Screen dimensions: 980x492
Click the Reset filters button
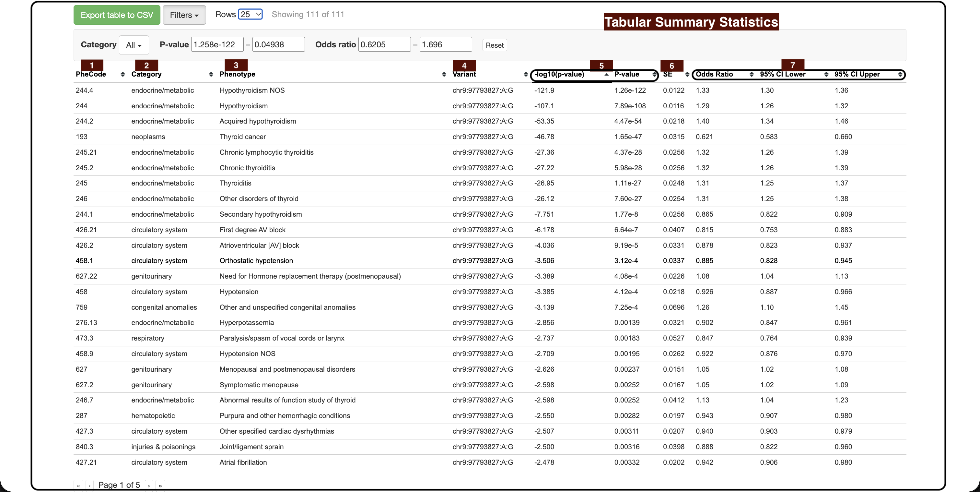pos(495,45)
